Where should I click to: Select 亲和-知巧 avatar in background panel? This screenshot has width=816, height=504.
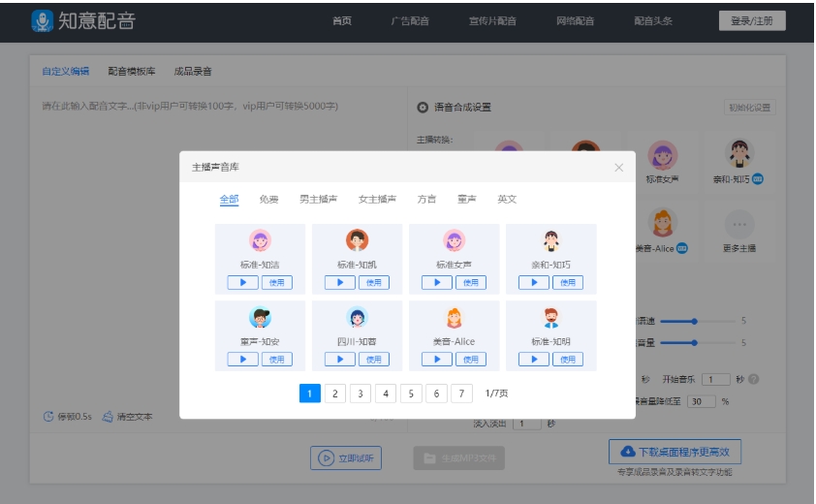(x=739, y=153)
